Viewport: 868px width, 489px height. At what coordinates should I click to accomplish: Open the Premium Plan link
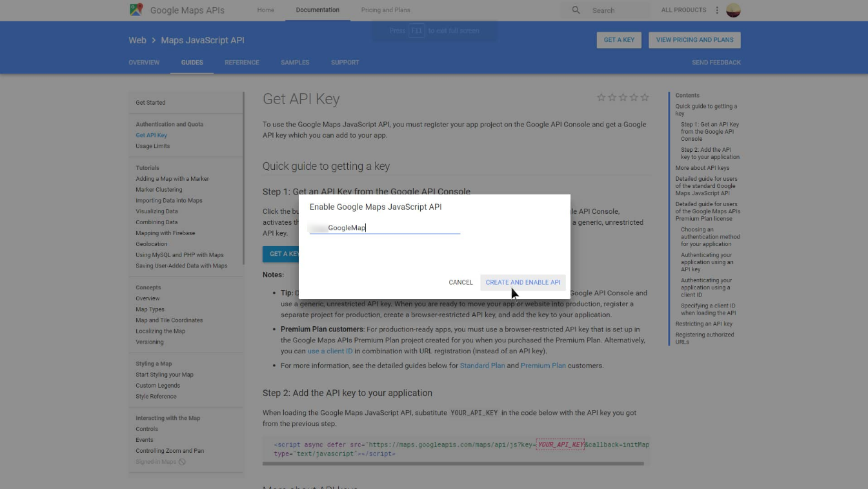tap(543, 366)
